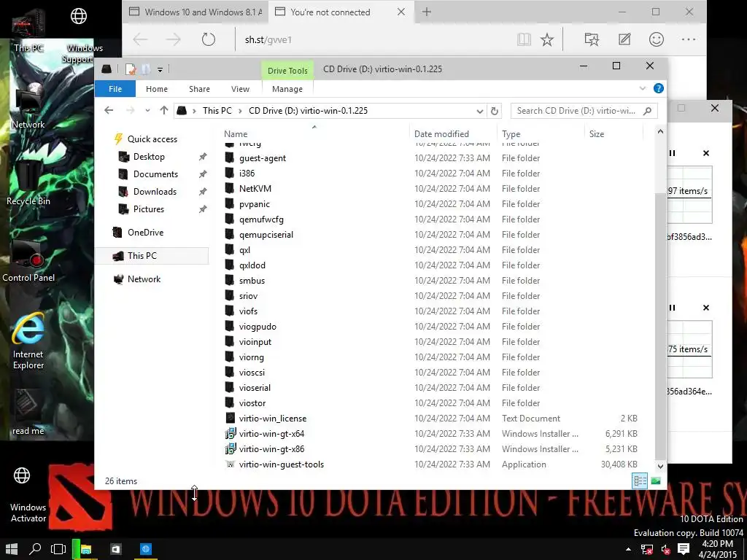The height and width of the screenshot is (560, 747).
Task: Launch Internet Explorer from the desktop
Action: coord(28,341)
